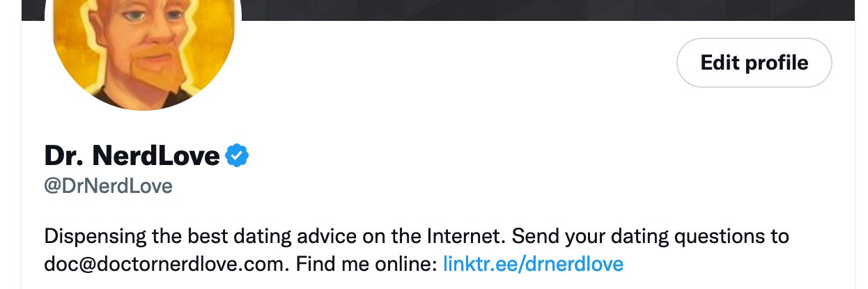This screenshot has height=289, width=868.
Task: Click "Send your dating questions to" text
Action: 650,236
